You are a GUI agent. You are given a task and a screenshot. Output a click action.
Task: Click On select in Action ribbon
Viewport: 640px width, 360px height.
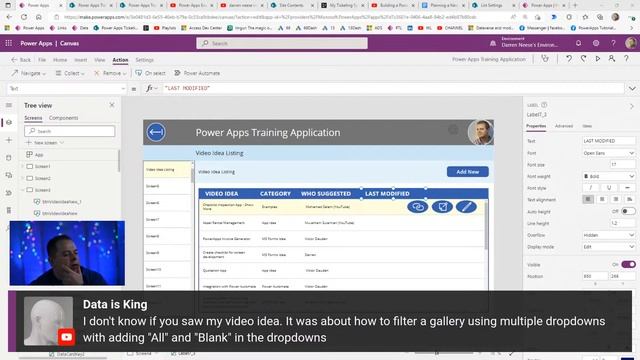pos(151,73)
